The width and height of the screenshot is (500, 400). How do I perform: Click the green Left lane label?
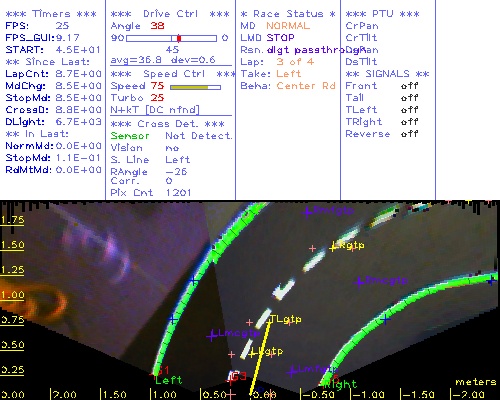coord(169,380)
